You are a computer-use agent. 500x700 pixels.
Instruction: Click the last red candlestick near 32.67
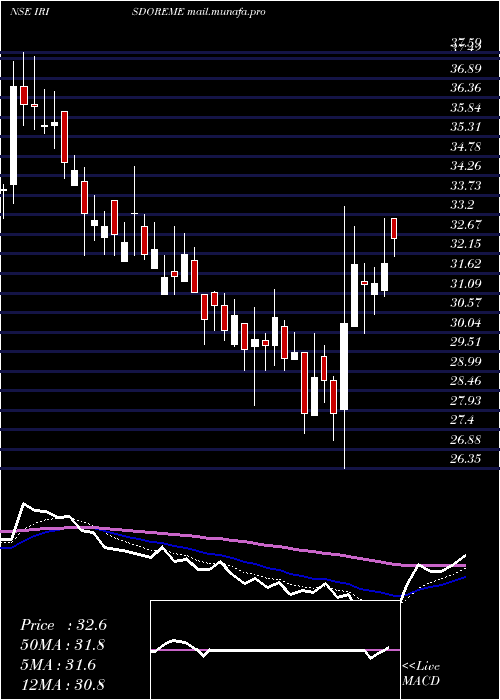(x=394, y=229)
